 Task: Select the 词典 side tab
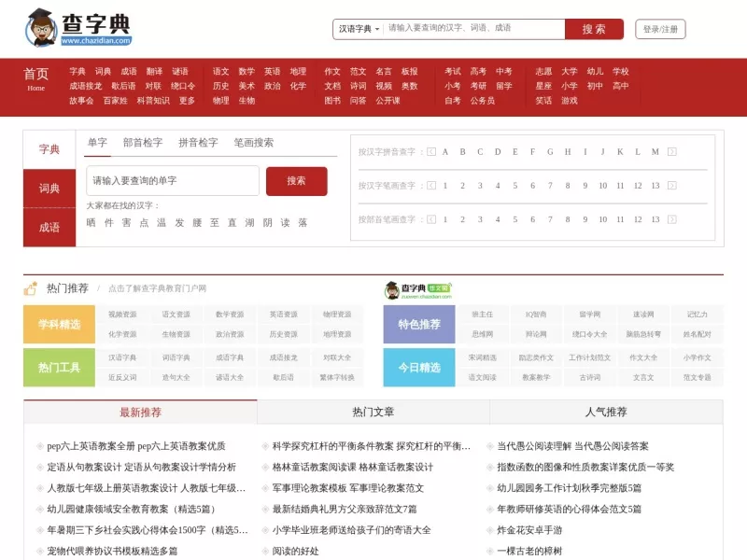[49, 189]
